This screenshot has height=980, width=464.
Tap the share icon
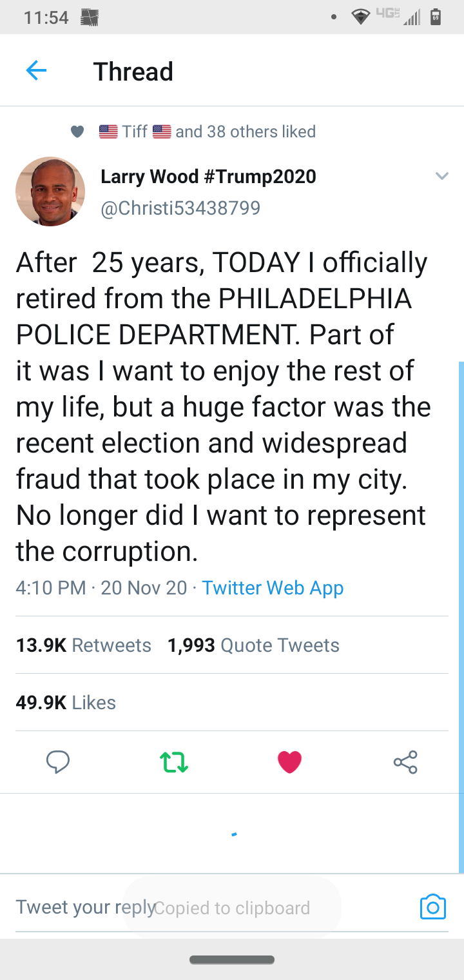tap(405, 762)
